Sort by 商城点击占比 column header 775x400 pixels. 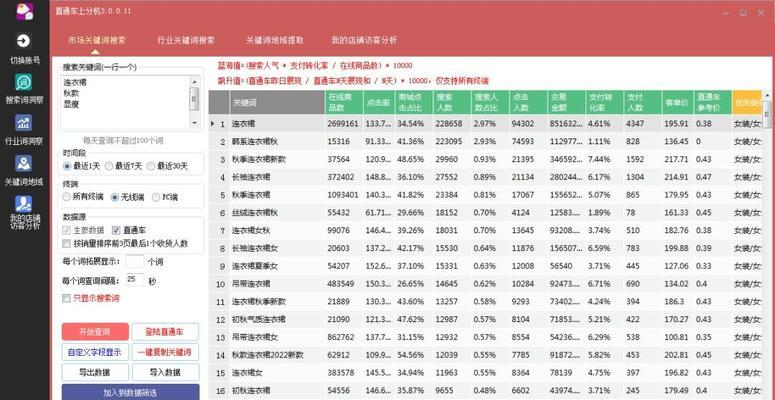click(413, 103)
